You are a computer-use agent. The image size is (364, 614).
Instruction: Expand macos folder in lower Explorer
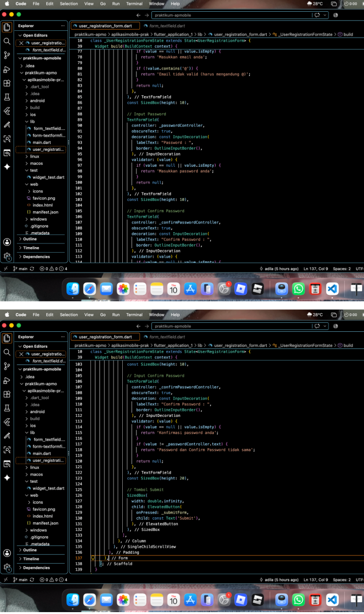click(x=36, y=474)
